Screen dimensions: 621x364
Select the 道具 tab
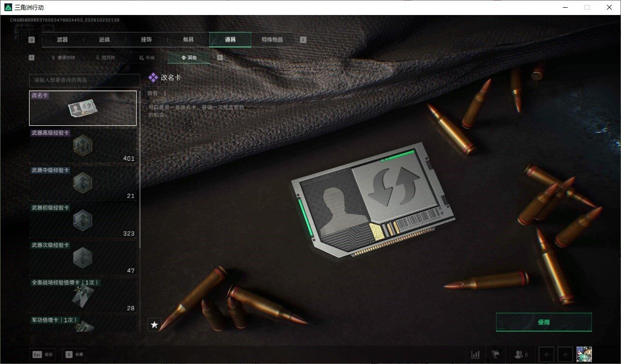click(230, 40)
